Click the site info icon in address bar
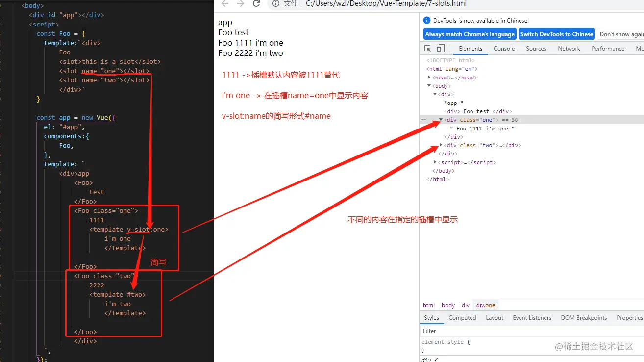 276,3
